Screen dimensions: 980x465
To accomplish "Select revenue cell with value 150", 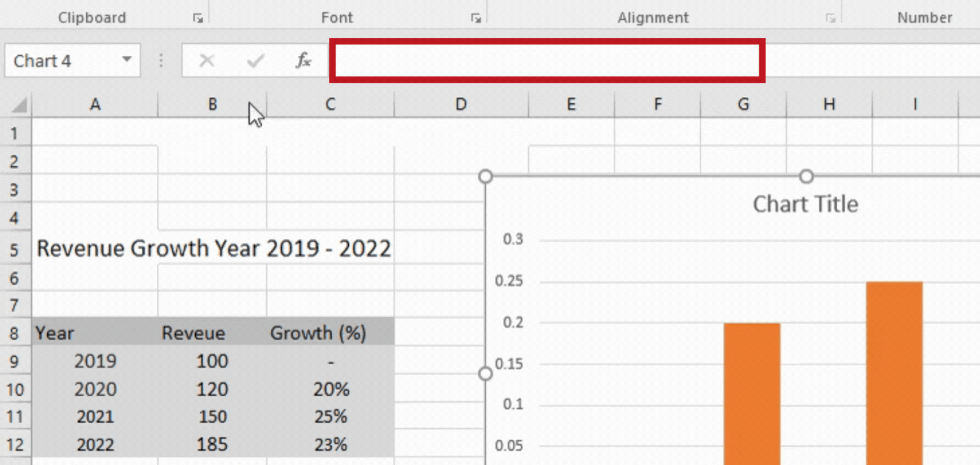I will point(212,417).
